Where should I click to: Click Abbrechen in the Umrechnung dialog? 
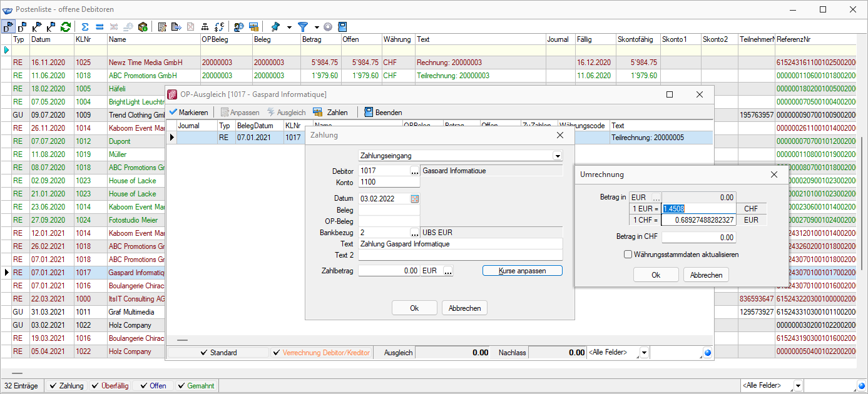click(706, 275)
